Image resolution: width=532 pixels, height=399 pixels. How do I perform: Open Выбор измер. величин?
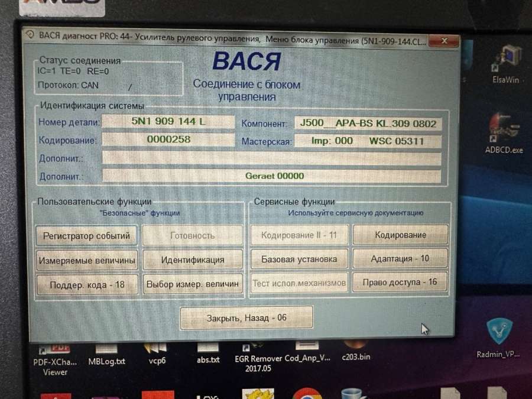coord(192,284)
